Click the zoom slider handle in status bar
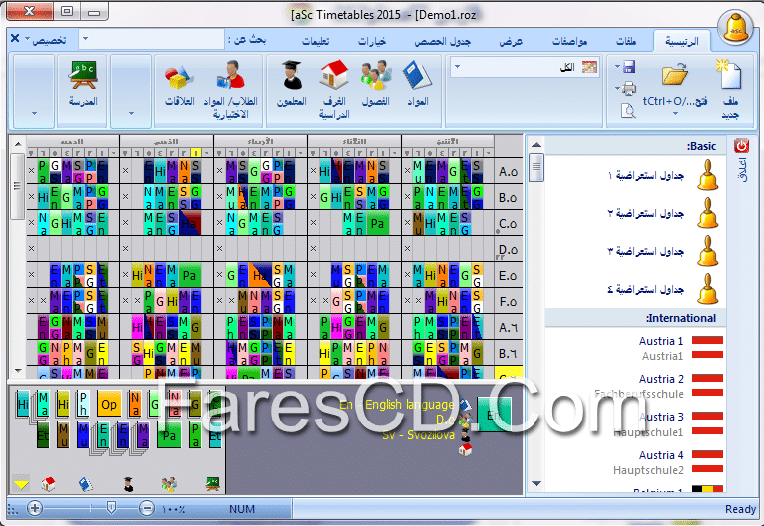 pos(111,508)
